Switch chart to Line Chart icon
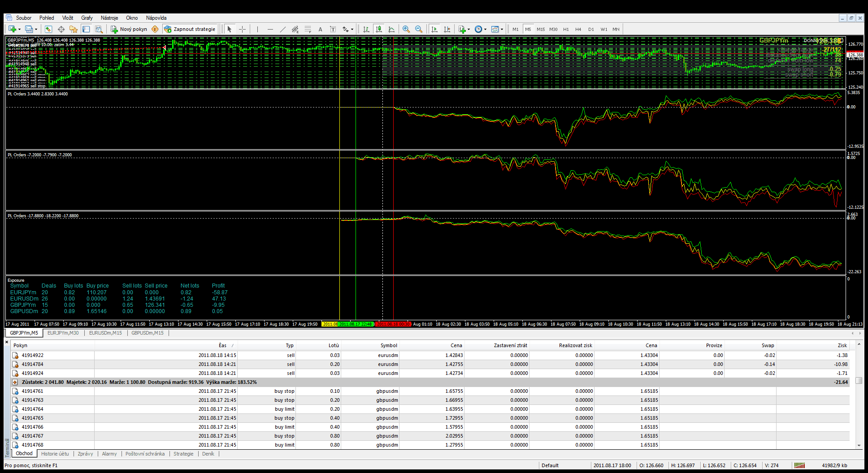The width and height of the screenshot is (868, 473). click(x=391, y=29)
